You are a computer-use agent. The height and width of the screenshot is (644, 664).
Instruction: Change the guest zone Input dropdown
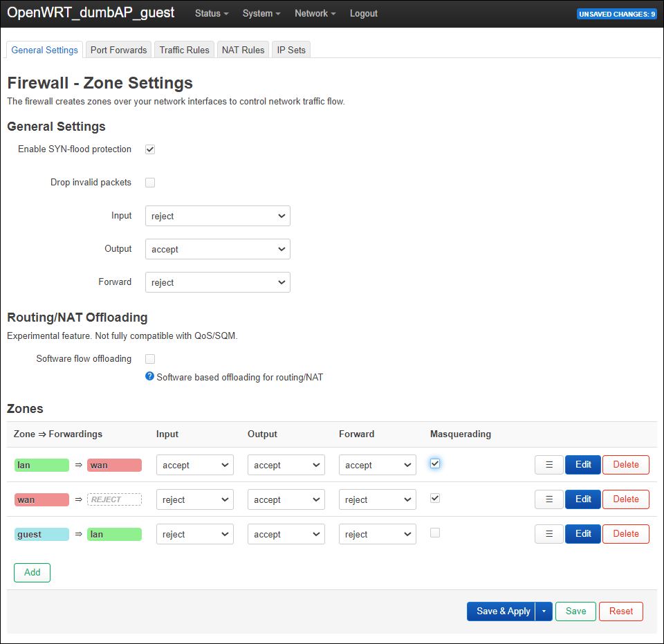pyautogui.click(x=195, y=534)
